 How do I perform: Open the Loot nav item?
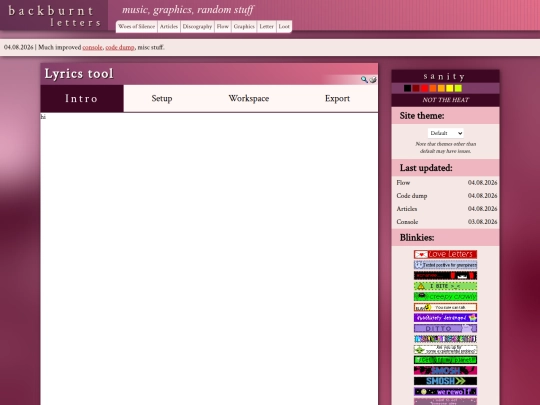click(x=284, y=27)
